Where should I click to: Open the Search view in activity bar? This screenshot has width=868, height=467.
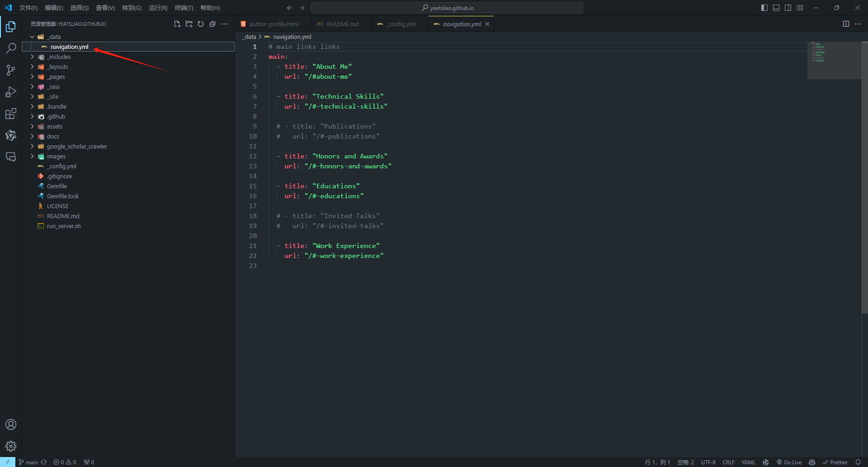[11, 48]
